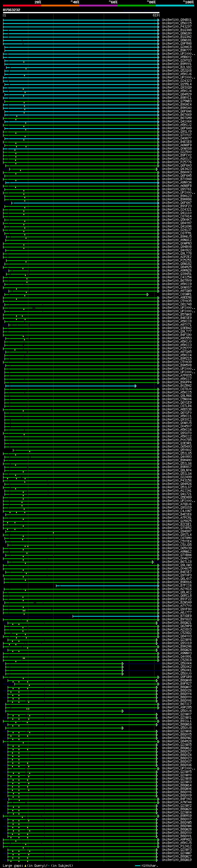Click the '=100char.' scale legend

[x=149, y=866]
